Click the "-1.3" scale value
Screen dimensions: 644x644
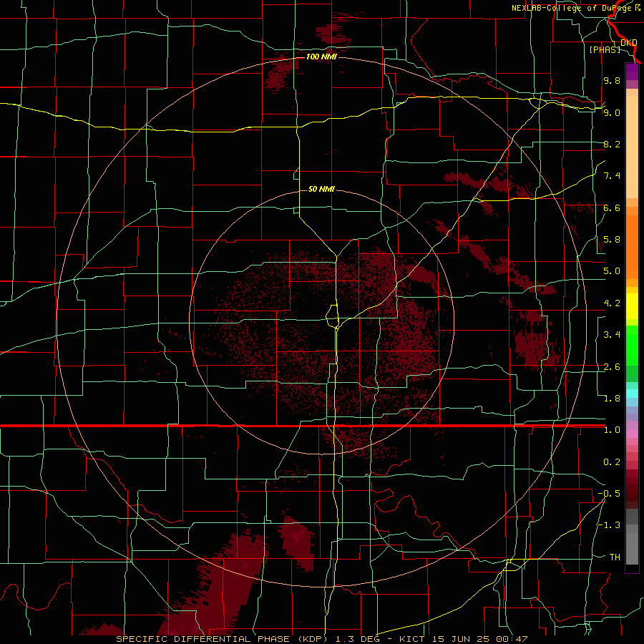[x=609, y=525]
